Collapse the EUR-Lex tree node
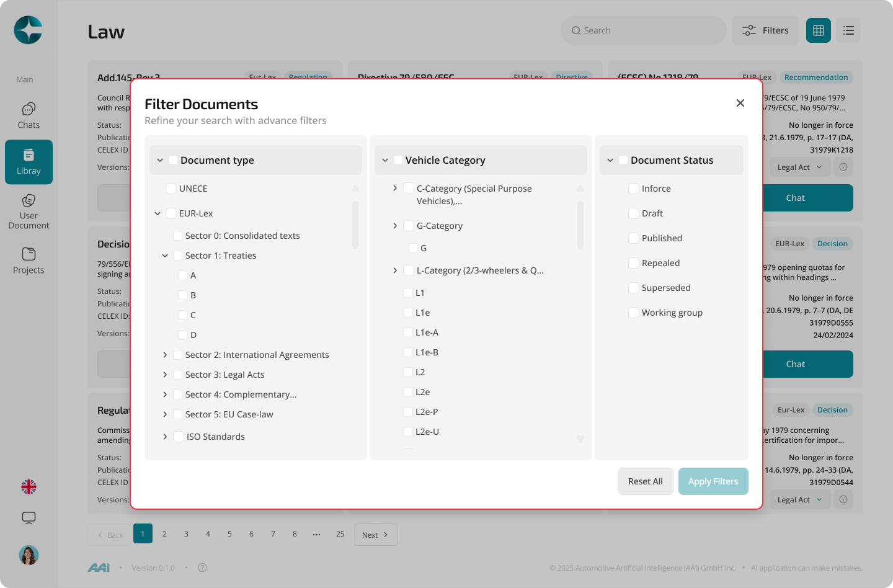Screen dimensions: 893x588 (158, 213)
